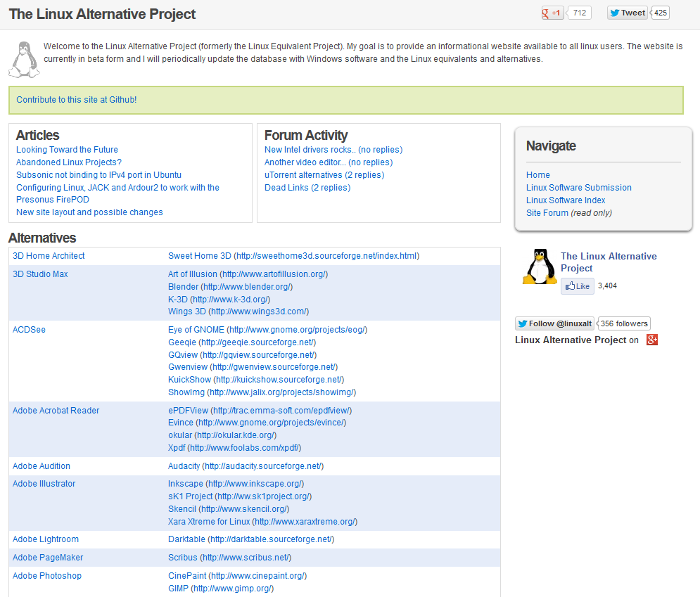Image resolution: width=700 pixels, height=597 pixels.
Task: Click the 356 followers count bubble
Action: 623,323
